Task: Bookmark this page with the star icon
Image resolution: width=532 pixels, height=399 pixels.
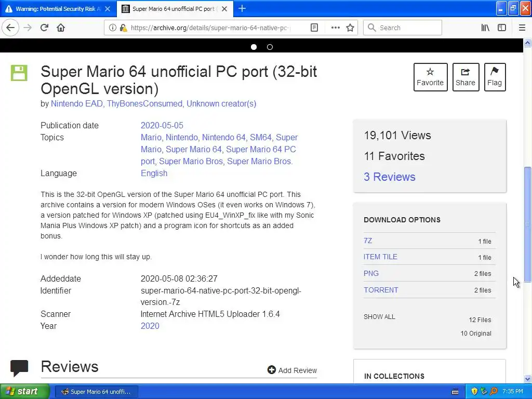Action: point(350,28)
